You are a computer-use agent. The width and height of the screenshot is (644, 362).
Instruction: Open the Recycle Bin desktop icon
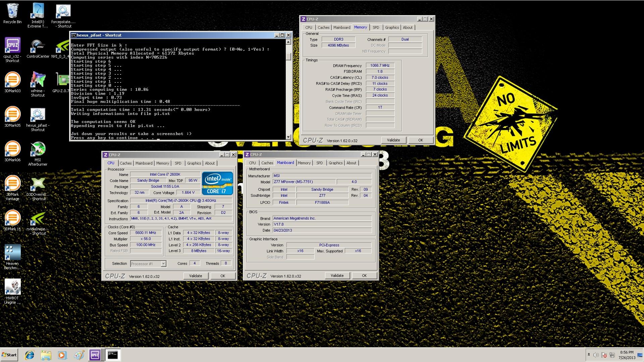coord(12,13)
